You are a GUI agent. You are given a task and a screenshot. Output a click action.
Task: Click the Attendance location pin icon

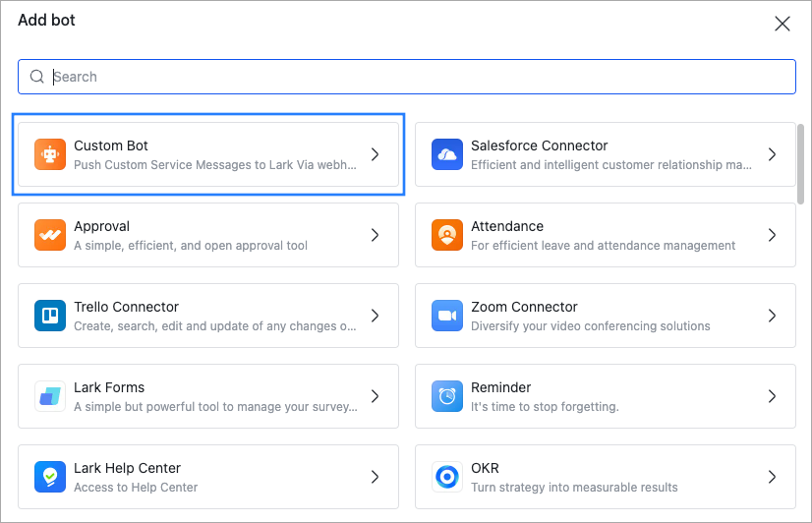[447, 235]
